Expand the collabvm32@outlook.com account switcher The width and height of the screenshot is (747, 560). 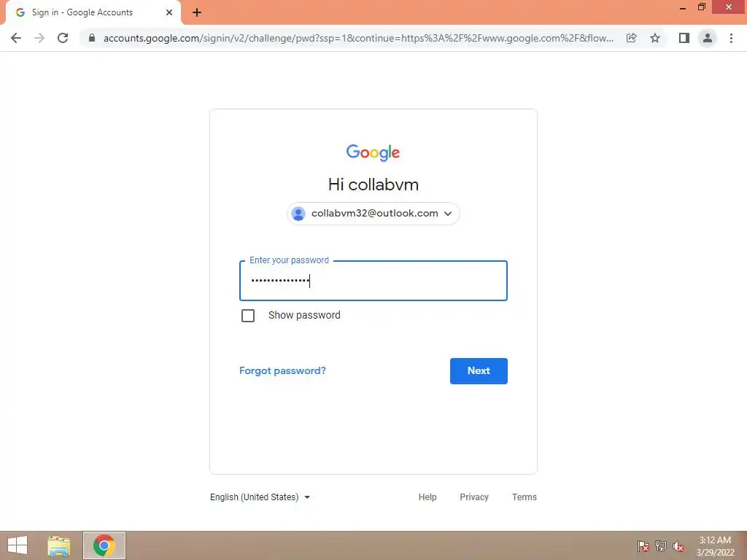[x=373, y=214]
